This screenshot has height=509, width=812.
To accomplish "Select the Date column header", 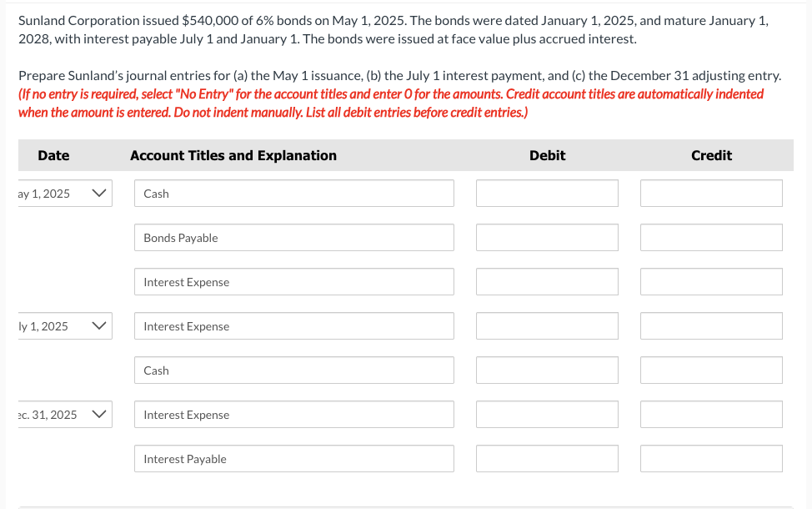I will [x=53, y=155].
